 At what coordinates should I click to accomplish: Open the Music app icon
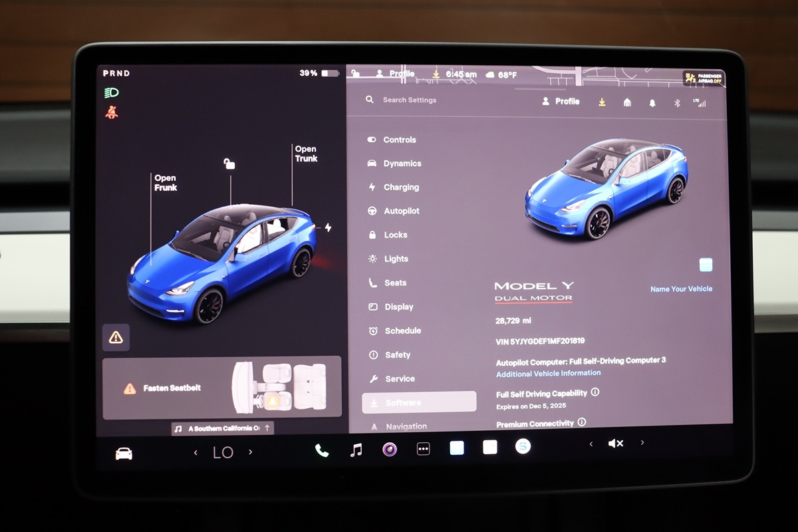[356, 450]
